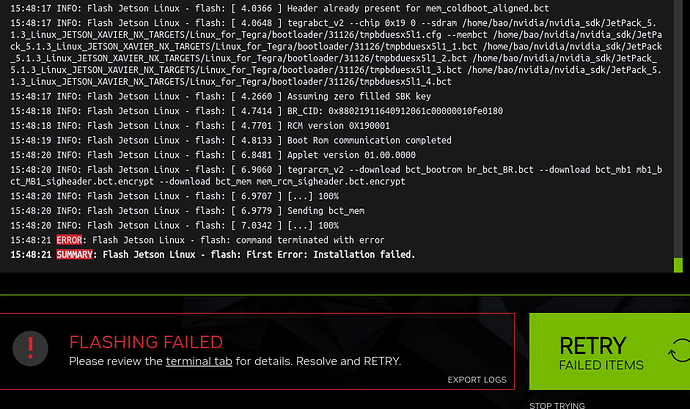
Task: Export the logs
Action: [x=477, y=380]
